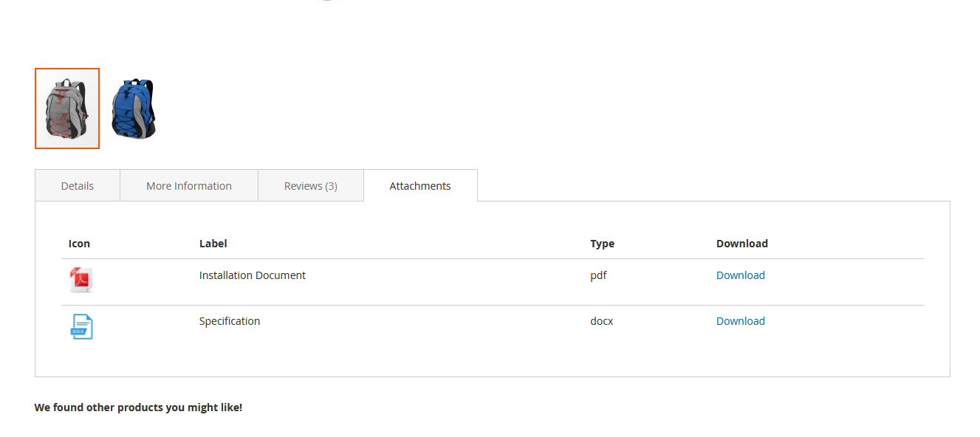Select the Icon column header
Screen dimensions: 980x437
(79, 243)
